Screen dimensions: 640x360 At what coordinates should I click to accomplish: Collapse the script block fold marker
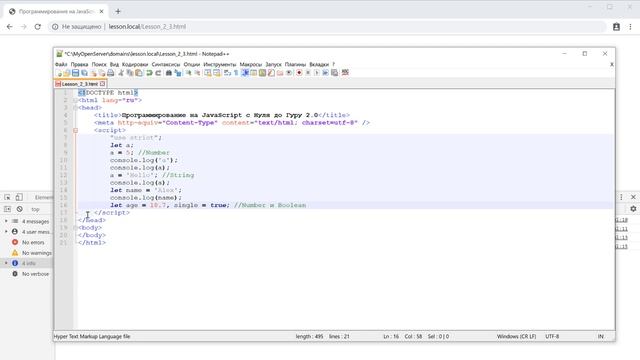point(75,130)
